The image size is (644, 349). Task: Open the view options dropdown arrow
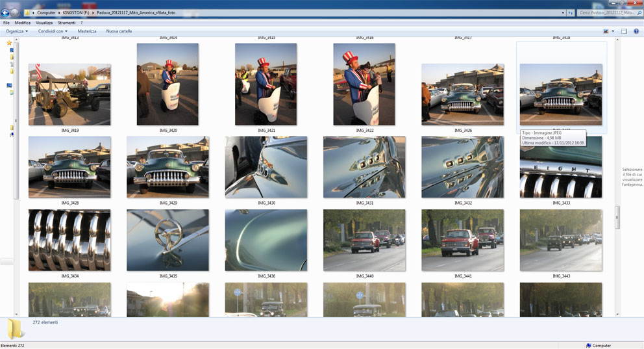tap(613, 31)
